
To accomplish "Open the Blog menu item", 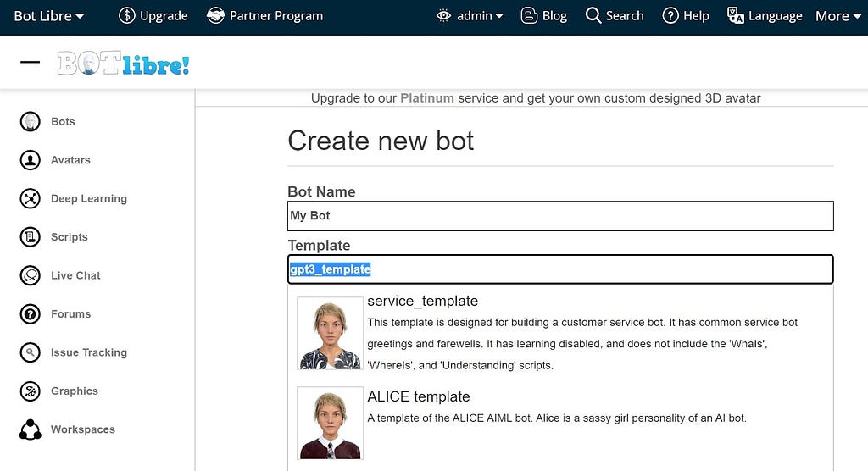I will coord(554,16).
